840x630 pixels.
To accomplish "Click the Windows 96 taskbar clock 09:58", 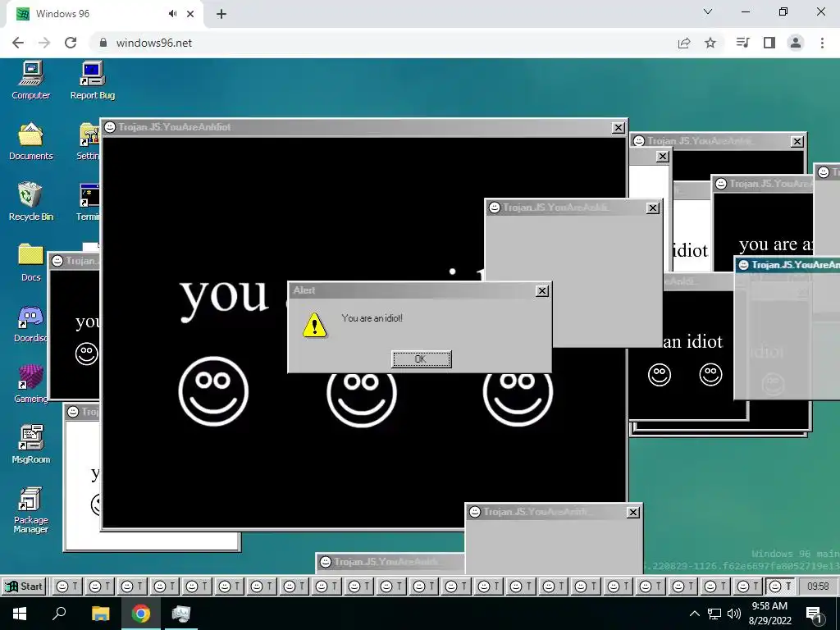I will tap(818, 586).
